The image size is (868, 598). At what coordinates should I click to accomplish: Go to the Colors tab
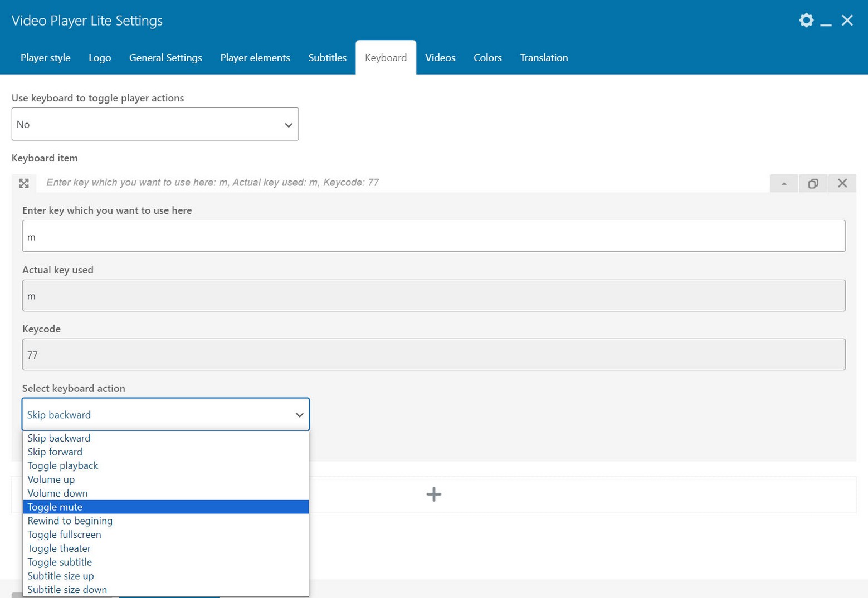[487, 58]
